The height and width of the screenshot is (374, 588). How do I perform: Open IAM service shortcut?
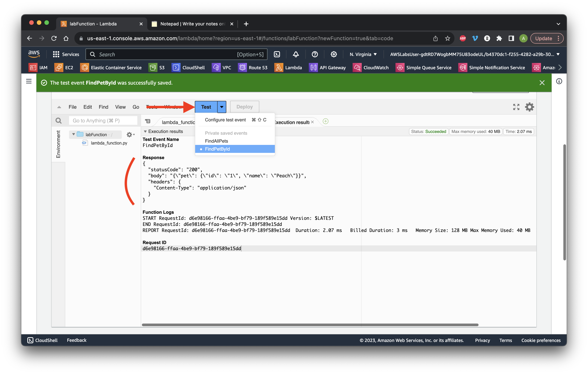coord(38,68)
